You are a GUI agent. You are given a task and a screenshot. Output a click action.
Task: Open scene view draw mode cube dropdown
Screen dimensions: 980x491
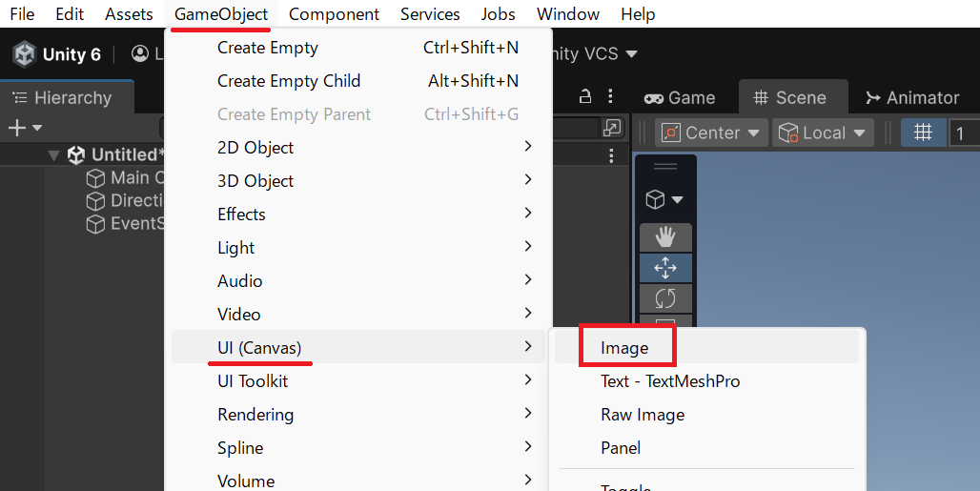pyautogui.click(x=664, y=200)
